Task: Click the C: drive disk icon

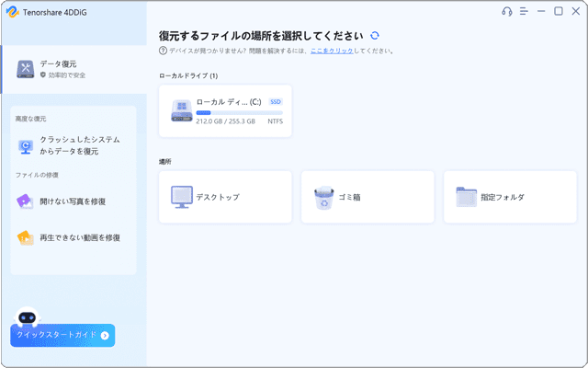Action: [x=182, y=110]
